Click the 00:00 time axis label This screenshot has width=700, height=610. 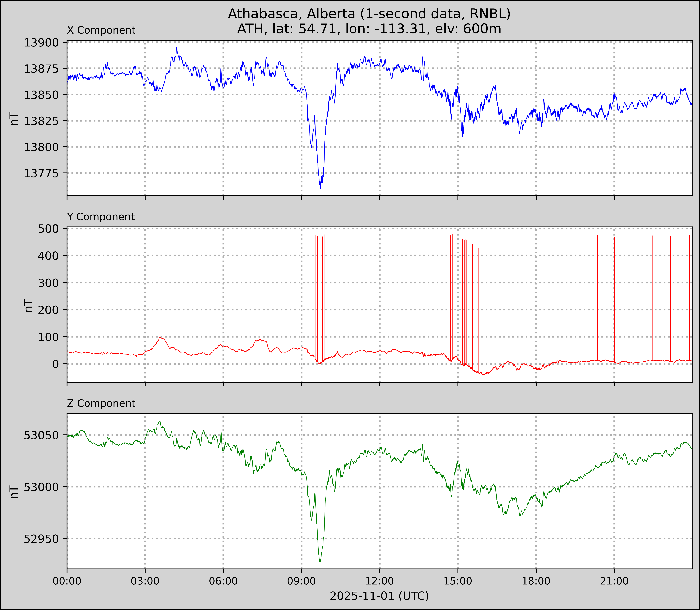(67, 581)
